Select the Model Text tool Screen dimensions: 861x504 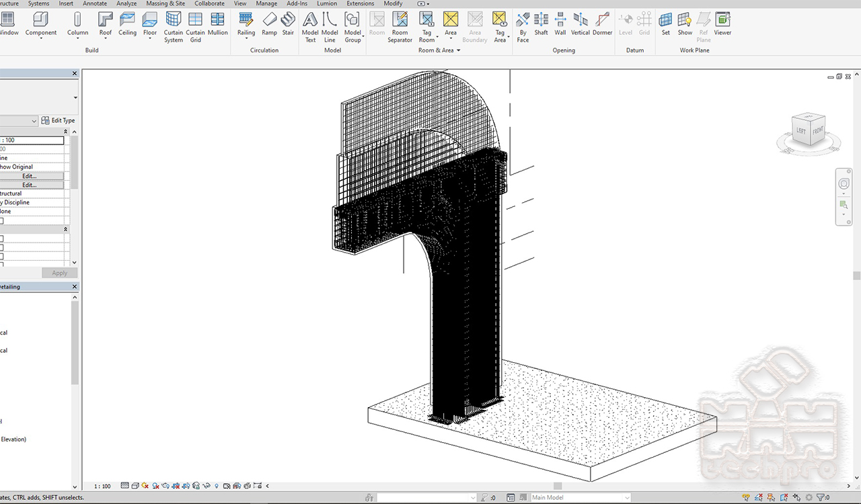[x=310, y=28]
